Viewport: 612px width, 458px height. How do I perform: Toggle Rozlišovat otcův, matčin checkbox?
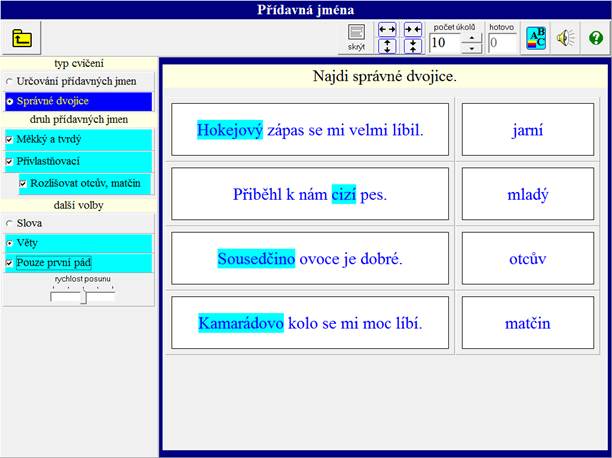pos(85,184)
